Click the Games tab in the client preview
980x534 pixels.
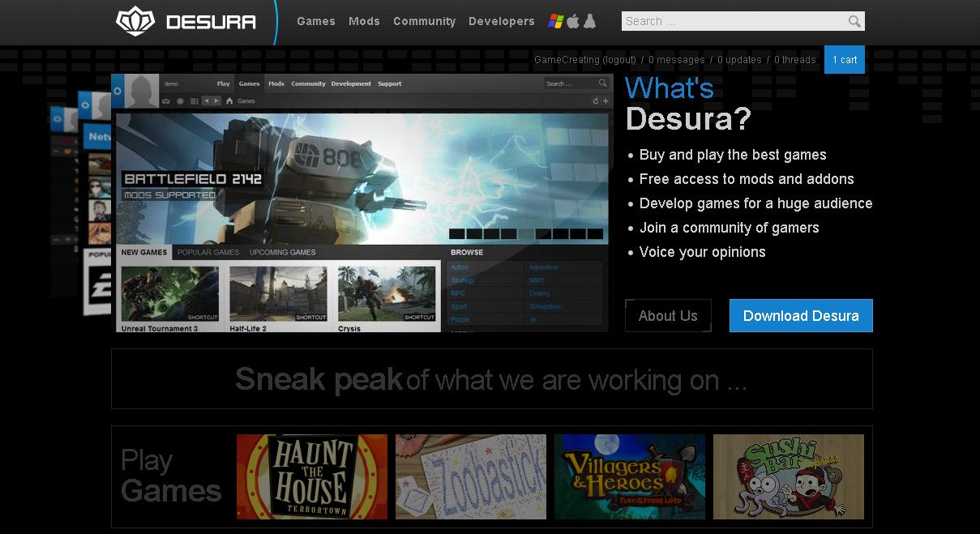click(x=249, y=83)
